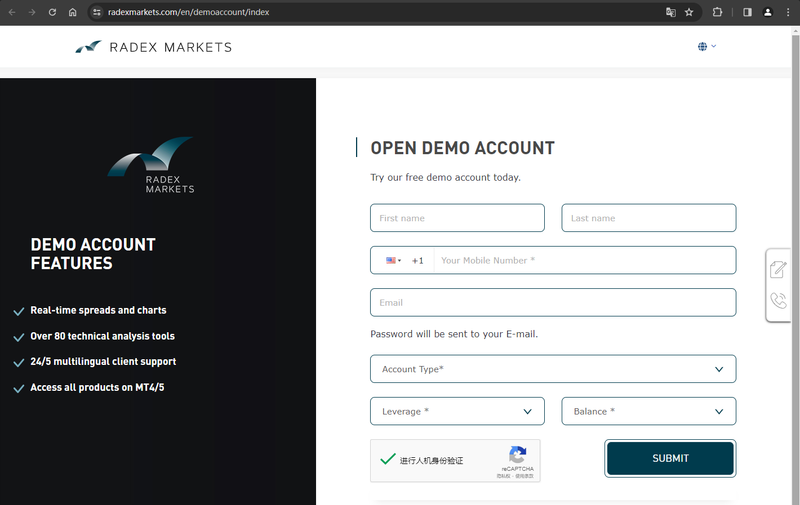
Task: Click the translate page icon
Action: (x=671, y=12)
